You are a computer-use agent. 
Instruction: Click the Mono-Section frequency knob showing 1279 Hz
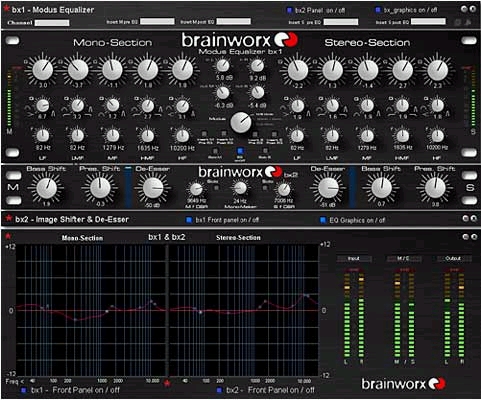[113, 136]
